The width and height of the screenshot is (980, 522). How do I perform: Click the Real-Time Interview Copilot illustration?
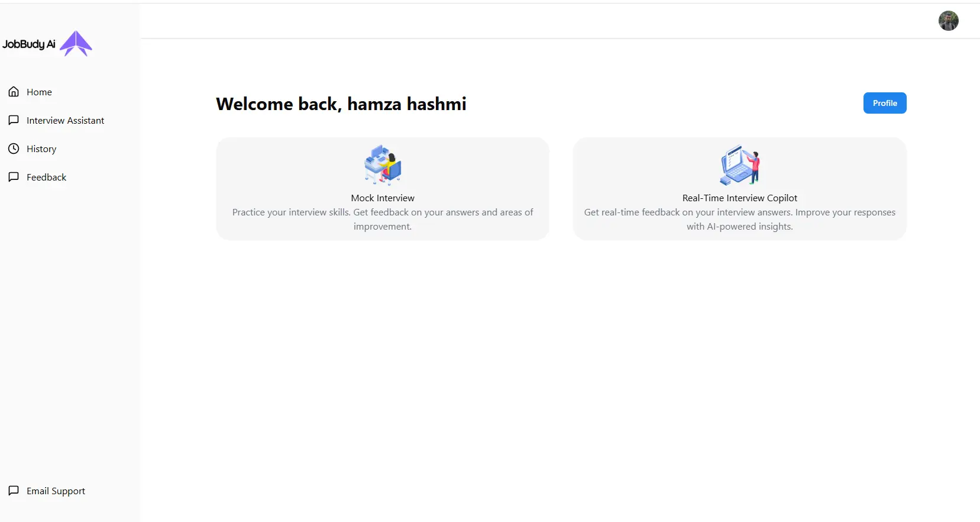[739, 165]
